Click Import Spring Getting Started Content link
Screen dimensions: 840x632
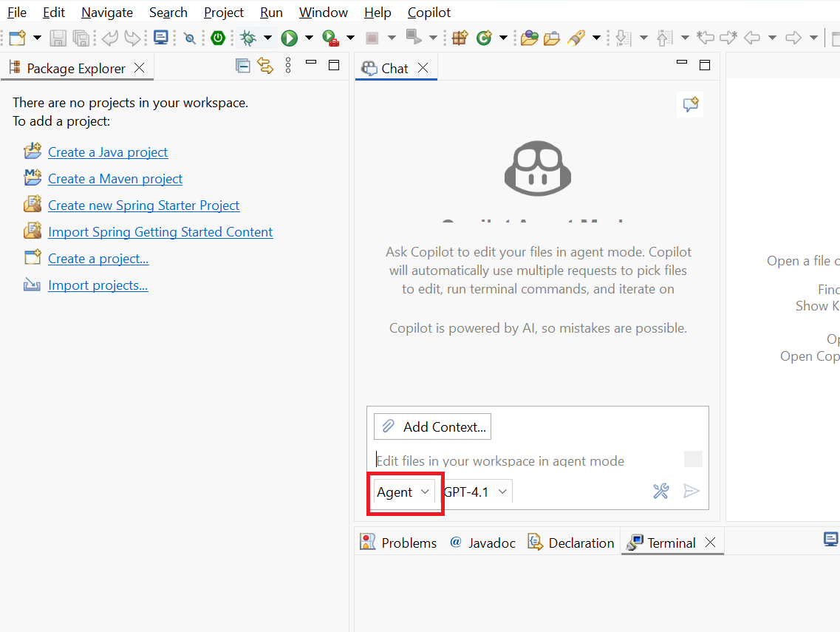coord(160,231)
